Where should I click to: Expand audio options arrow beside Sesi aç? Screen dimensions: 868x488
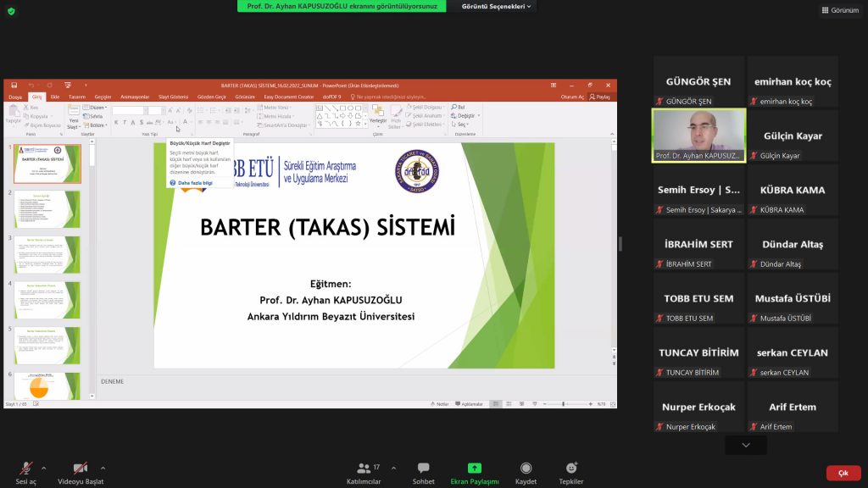coord(44,467)
